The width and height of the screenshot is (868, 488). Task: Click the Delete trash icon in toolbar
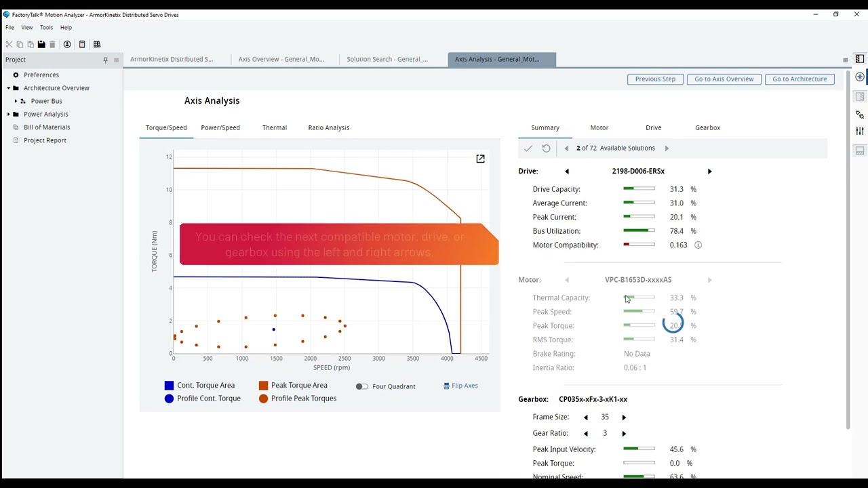[52, 45]
